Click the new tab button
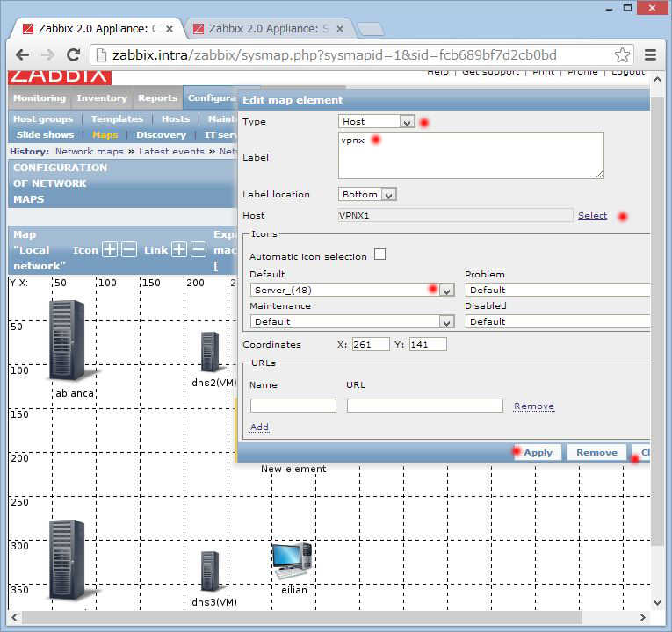The height and width of the screenshot is (632, 672). [371, 29]
